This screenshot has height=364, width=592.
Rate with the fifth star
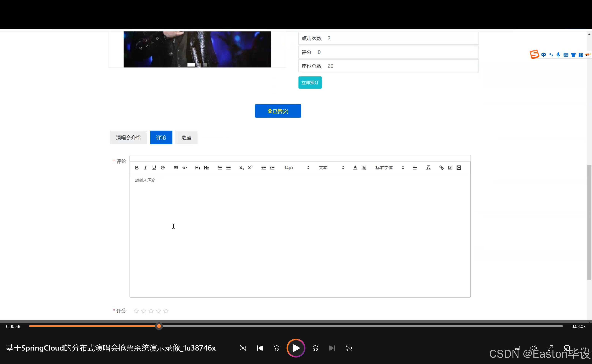click(x=166, y=311)
